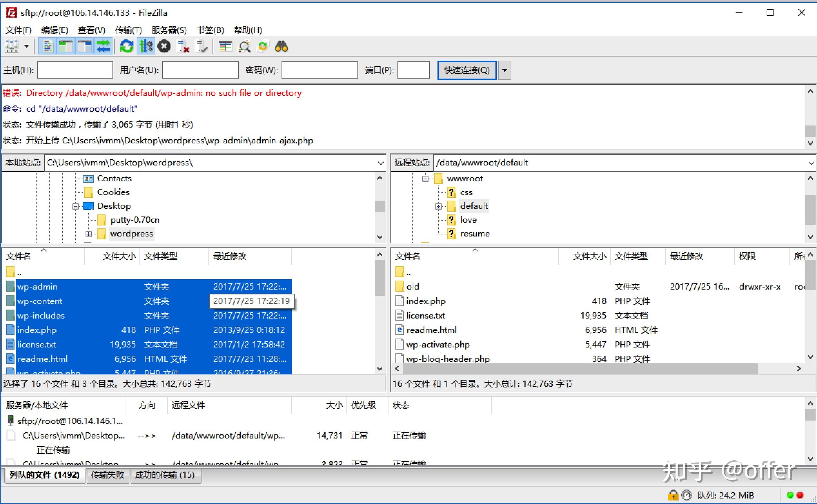Image resolution: width=817 pixels, height=504 pixels.
Task: Select local wp-content folder row
Action: tap(149, 301)
